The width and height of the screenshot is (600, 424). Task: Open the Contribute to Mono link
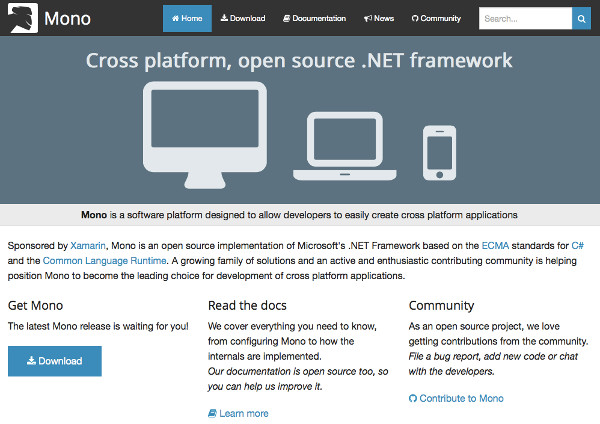(x=456, y=398)
